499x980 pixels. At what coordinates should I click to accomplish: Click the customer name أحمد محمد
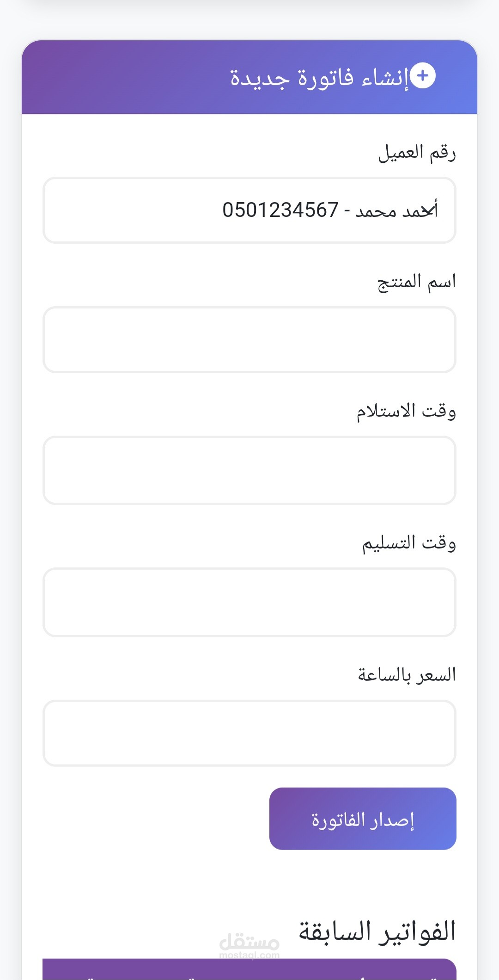(x=396, y=211)
